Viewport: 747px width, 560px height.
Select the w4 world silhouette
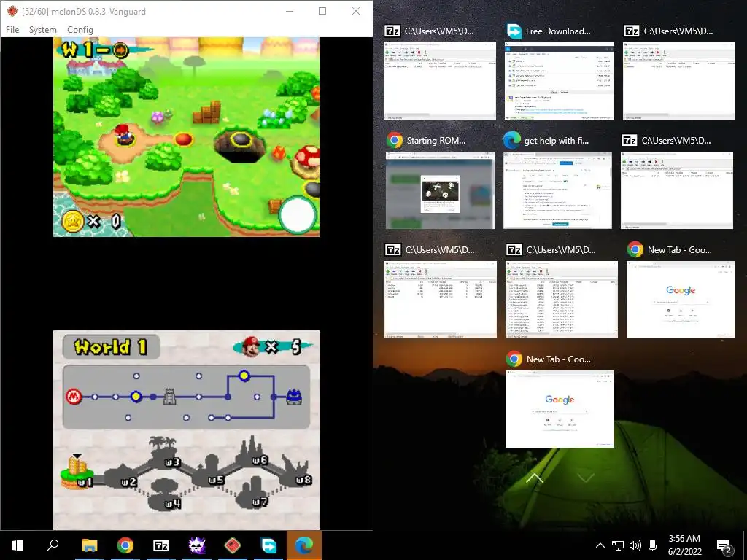pos(164,495)
